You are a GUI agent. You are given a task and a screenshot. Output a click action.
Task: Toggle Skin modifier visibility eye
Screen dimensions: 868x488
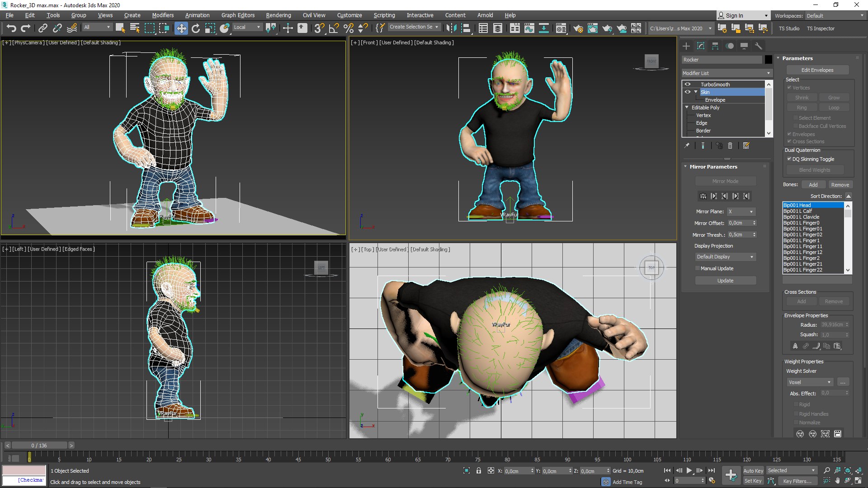point(688,92)
